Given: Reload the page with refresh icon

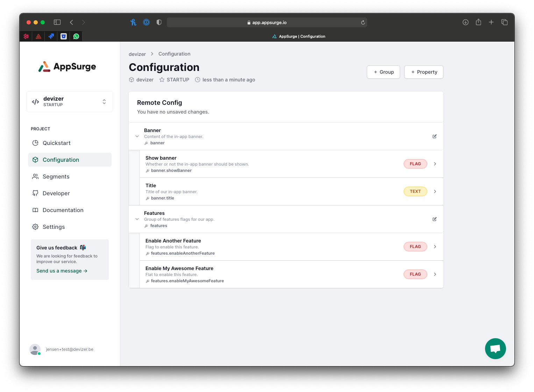Looking at the screenshot, I should point(363,22).
